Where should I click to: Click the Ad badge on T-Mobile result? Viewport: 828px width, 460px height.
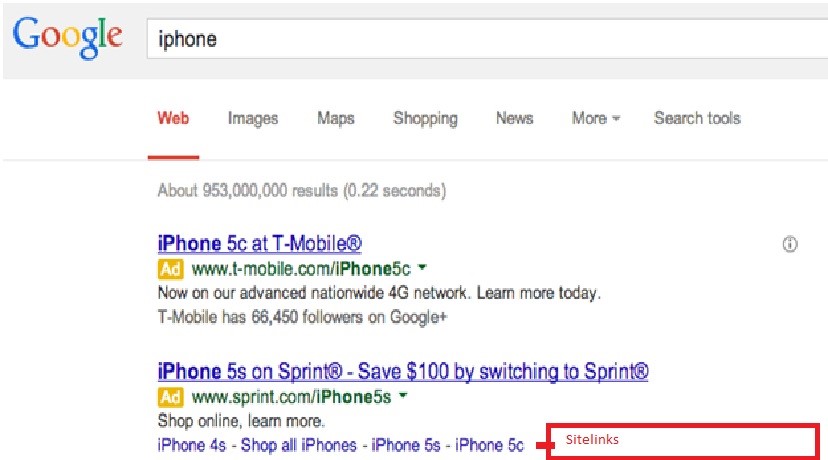point(170,269)
